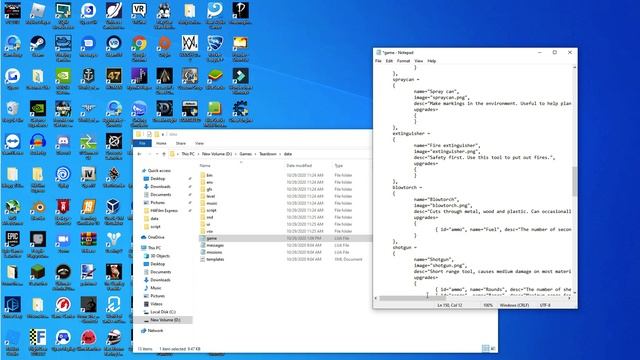This screenshot has height=360, width=640.
Task: Navigate to Teardown in the address breadcrumb
Action: click(x=268, y=154)
